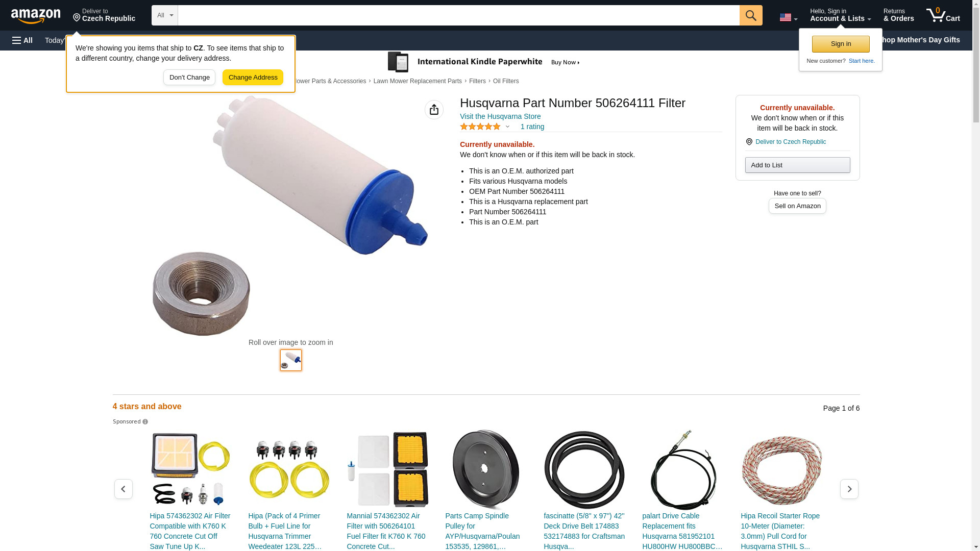Click the yellow Sign in button
Screen dimensions: 980x551
pos(841,44)
